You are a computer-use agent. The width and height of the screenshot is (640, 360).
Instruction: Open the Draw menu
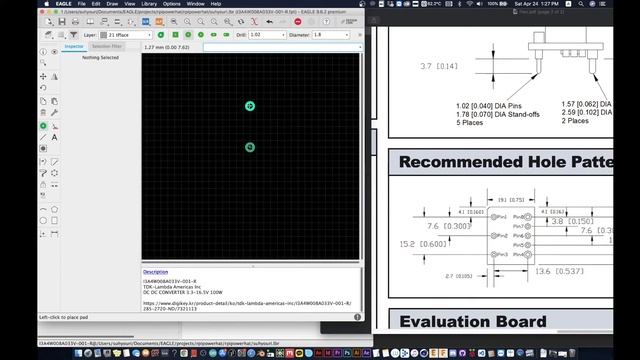click(112, 4)
